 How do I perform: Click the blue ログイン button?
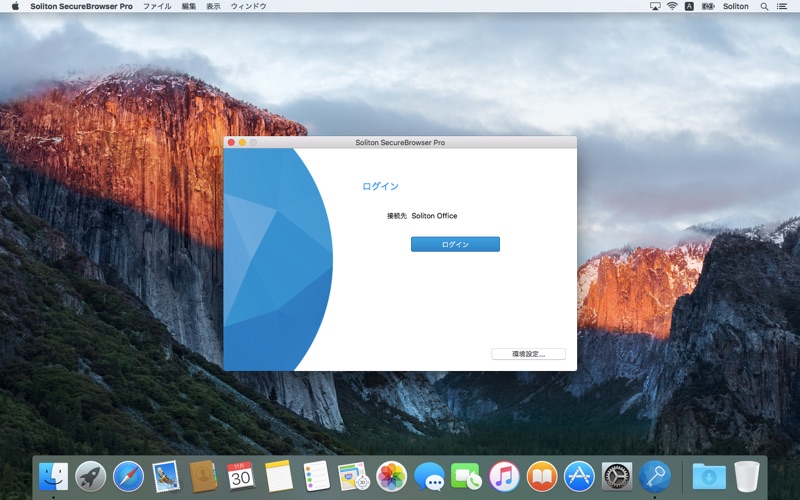[x=455, y=244]
